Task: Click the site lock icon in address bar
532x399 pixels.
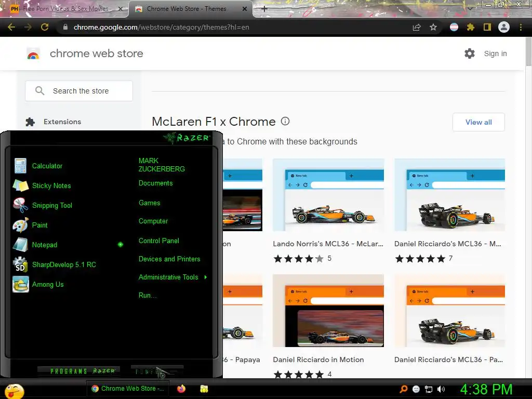Action: [65, 27]
